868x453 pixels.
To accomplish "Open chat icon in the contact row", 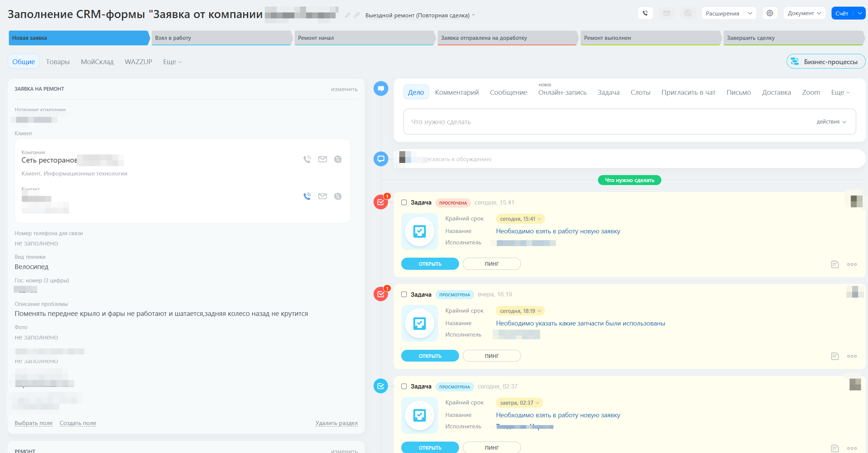I will coord(337,196).
